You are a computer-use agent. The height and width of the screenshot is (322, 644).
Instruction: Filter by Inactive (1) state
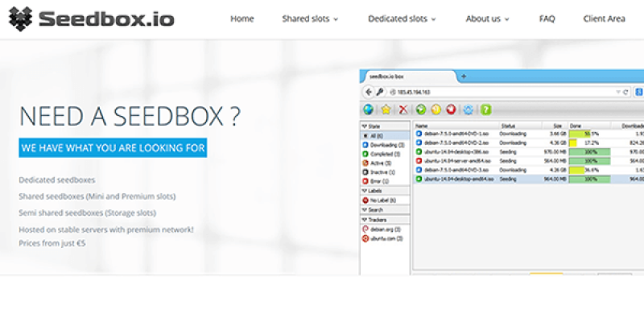click(386, 172)
